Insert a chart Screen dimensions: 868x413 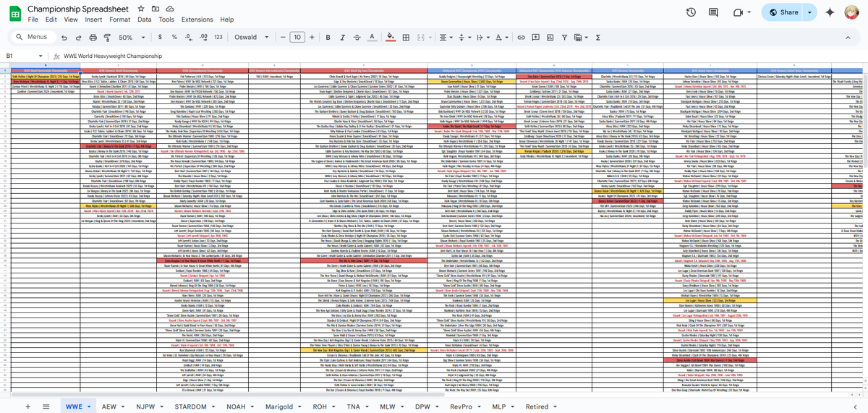click(x=550, y=38)
